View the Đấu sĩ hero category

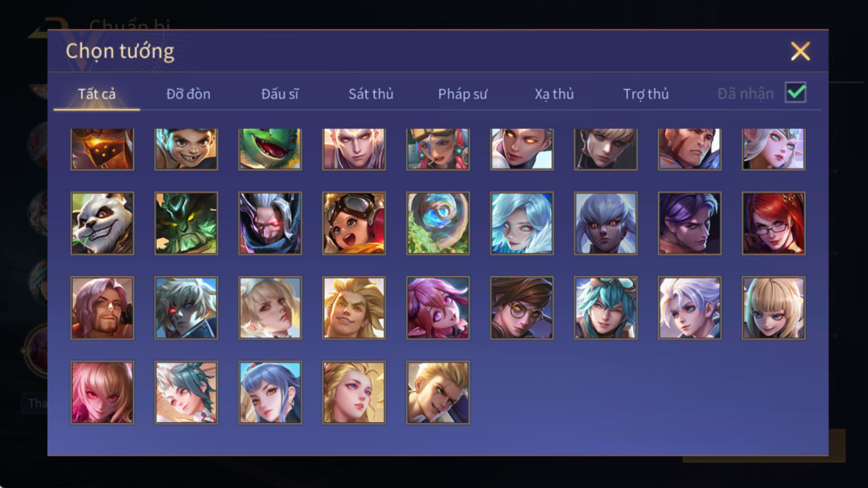pos(280,94)
